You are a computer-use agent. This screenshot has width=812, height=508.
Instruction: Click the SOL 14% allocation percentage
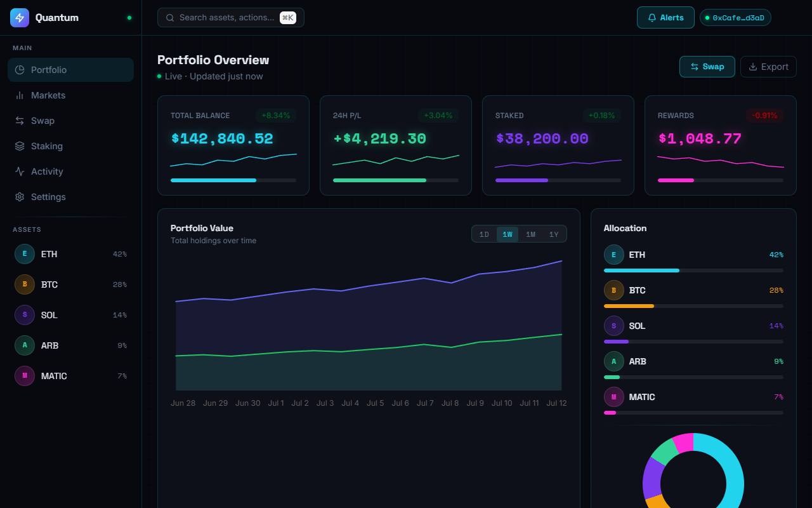coord(776,326)
